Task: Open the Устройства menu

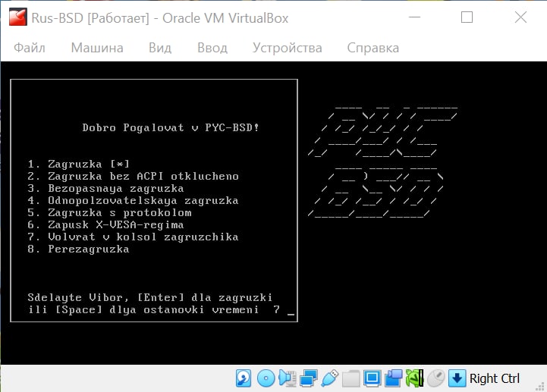Action: pyautogui.click(x=287, y=48)
